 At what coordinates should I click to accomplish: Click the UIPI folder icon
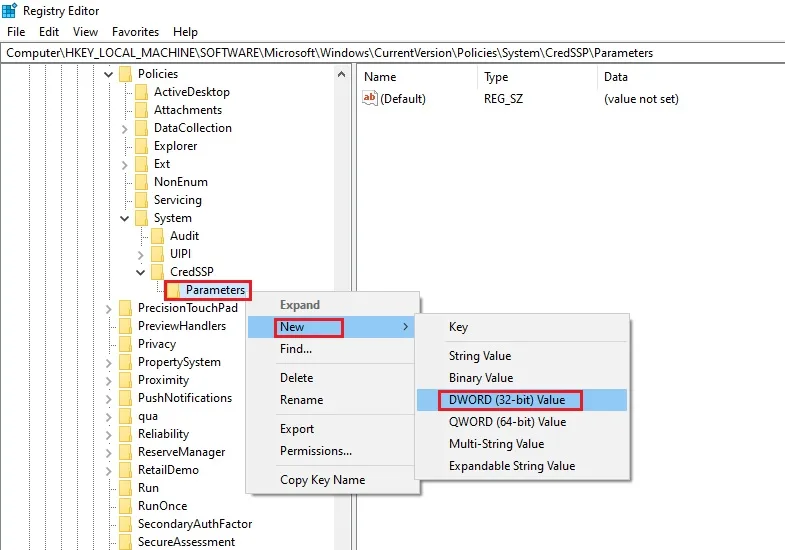click(158, 254)
